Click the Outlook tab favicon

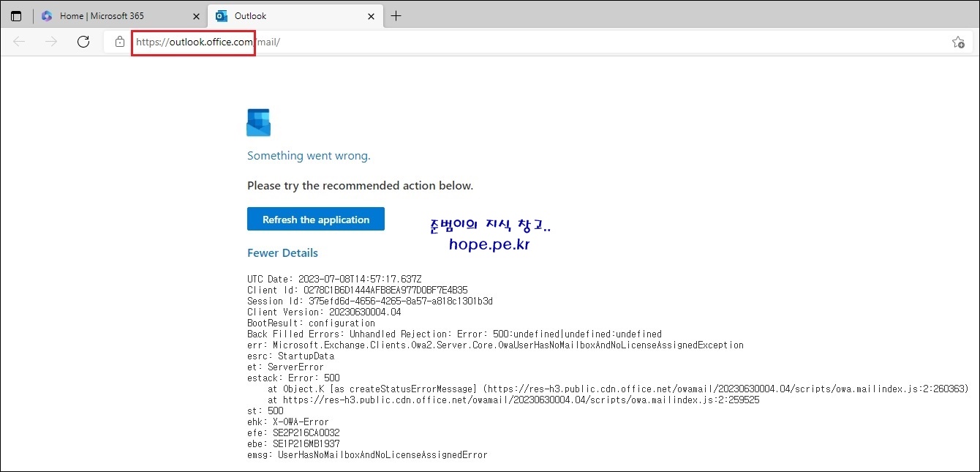[221, 16]
